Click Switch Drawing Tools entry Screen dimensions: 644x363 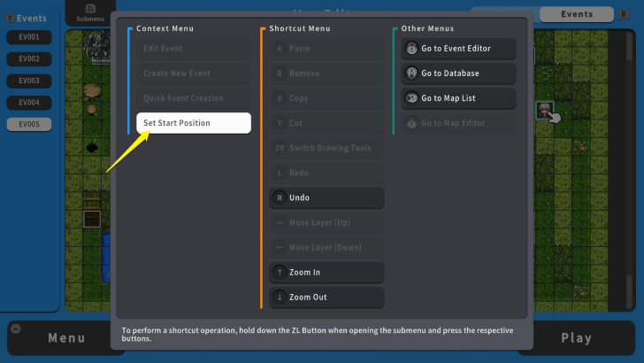coord(326,148)
